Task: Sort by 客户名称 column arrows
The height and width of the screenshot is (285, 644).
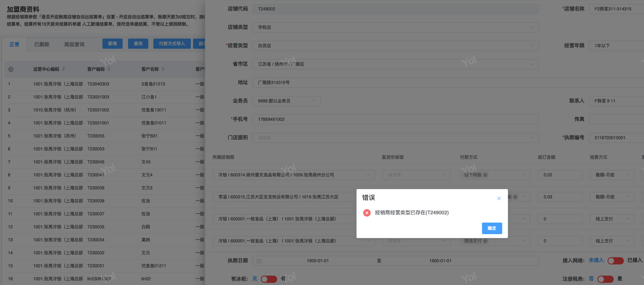Action: point(163,69)
